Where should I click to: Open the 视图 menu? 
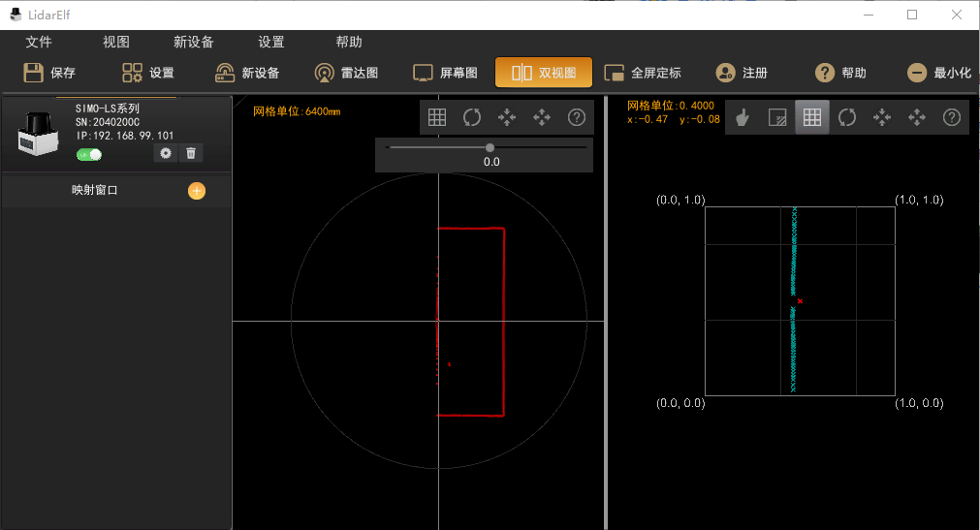[x=116, y=43]
